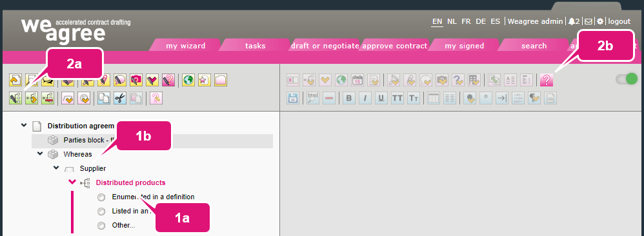
Task: Open the settings gear icon
Action: coord(601,21)
